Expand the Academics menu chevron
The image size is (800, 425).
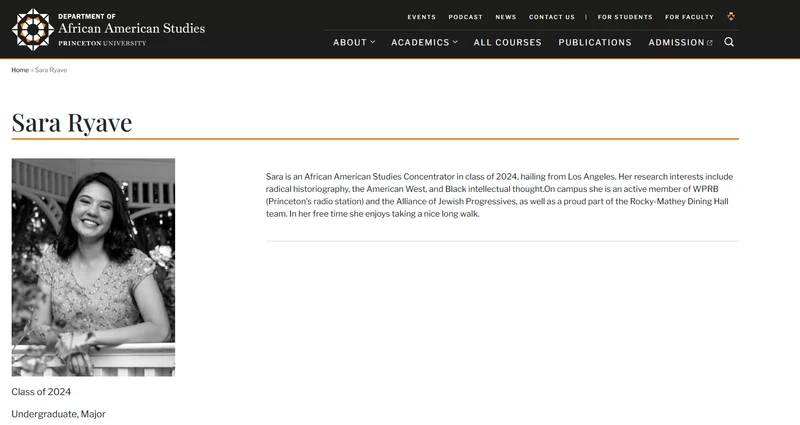coord(455,42)
